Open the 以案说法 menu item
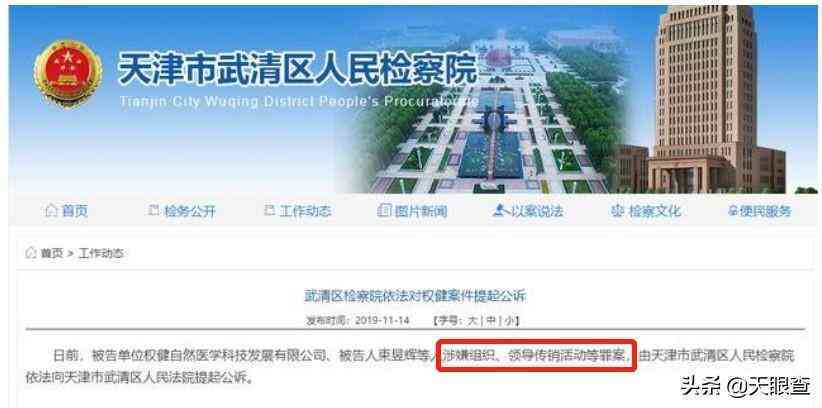 537,211
